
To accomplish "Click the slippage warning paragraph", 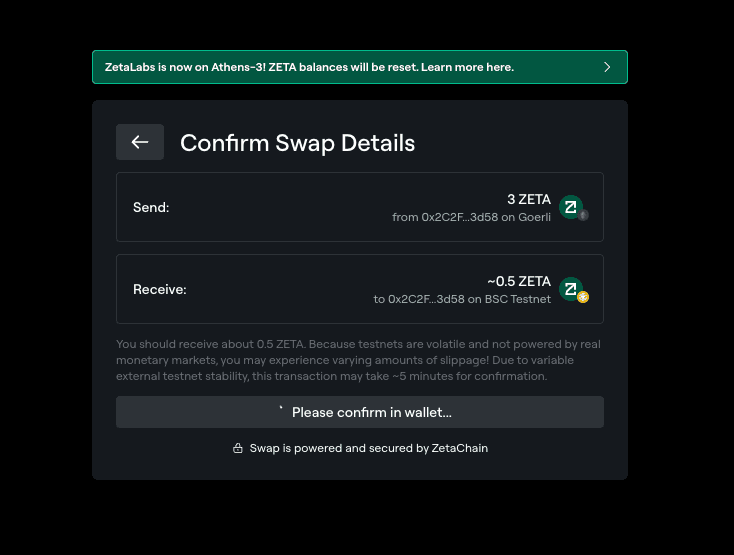I will (359, 360).
